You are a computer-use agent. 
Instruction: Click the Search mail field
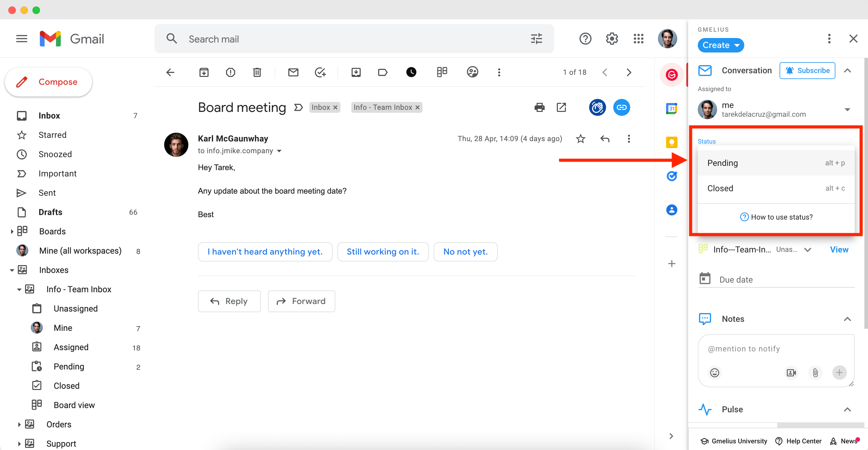[x=354, y=39]
